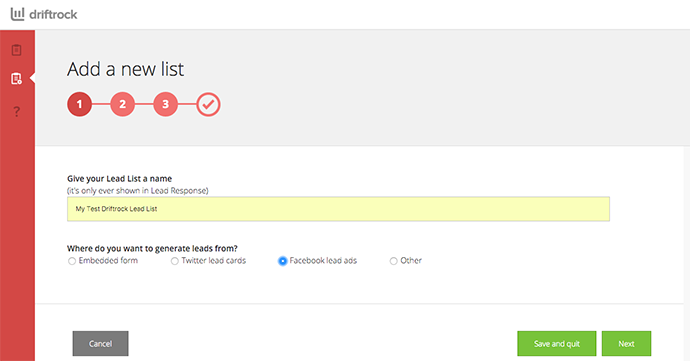
Task: Click the checkmark completion step circle
Action: (208, 104)
